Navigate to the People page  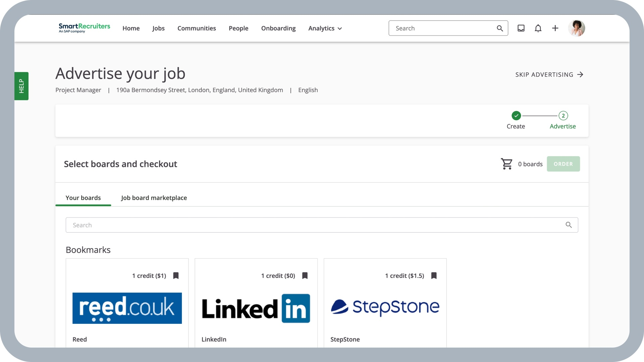[x=238, y=28]
